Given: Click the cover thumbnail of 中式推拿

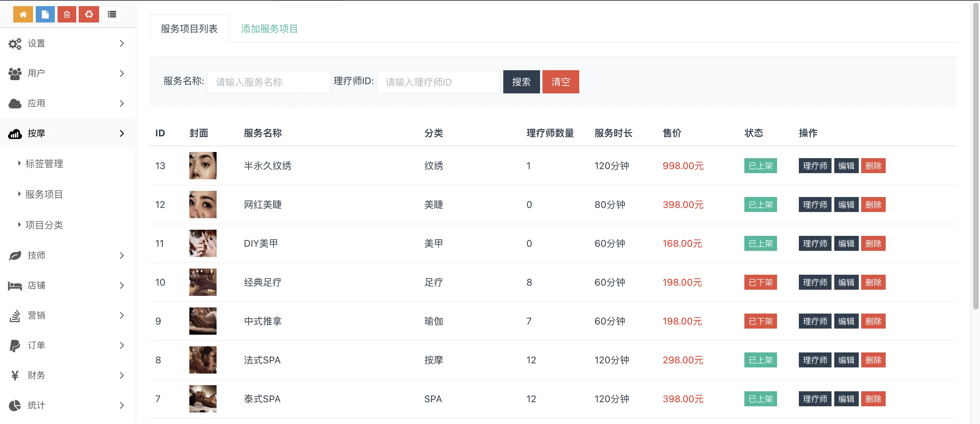Looking at the screenshot, I should coord(203,321).
